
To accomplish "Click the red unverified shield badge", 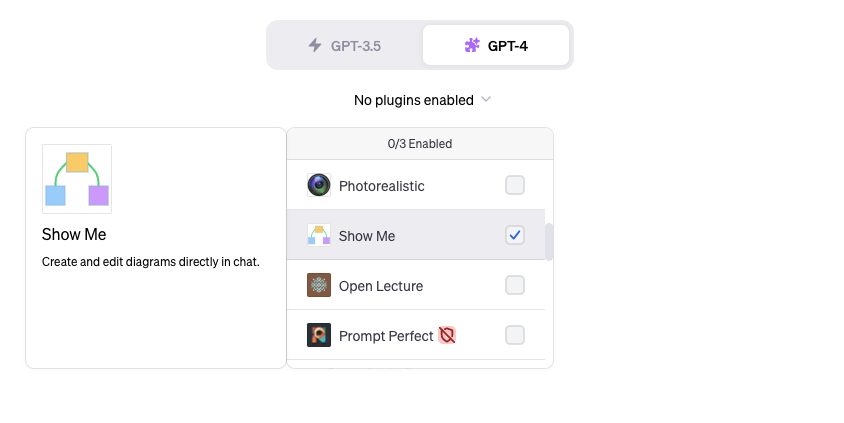I will (x=447, y=335).
